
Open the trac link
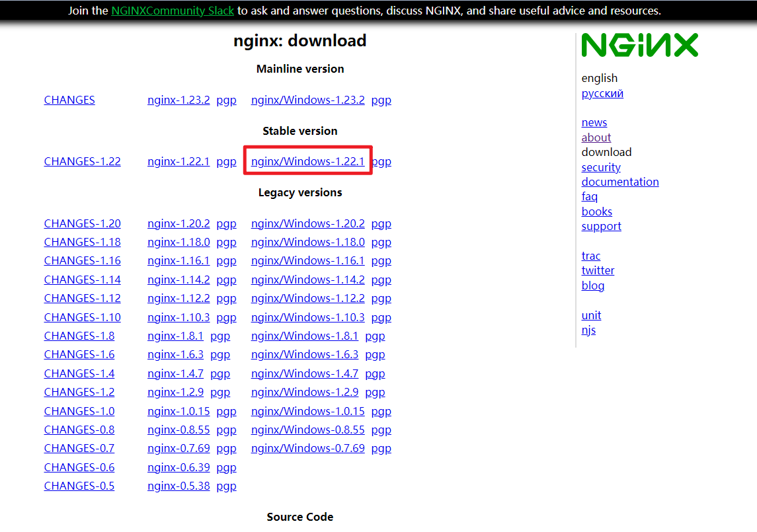(590, 256)
